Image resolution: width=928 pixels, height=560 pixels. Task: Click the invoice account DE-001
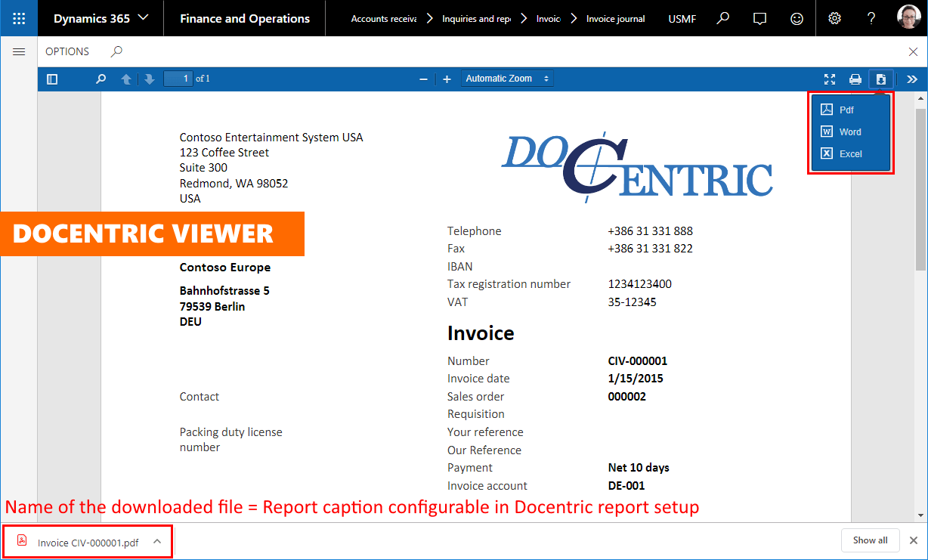[626, 485]
